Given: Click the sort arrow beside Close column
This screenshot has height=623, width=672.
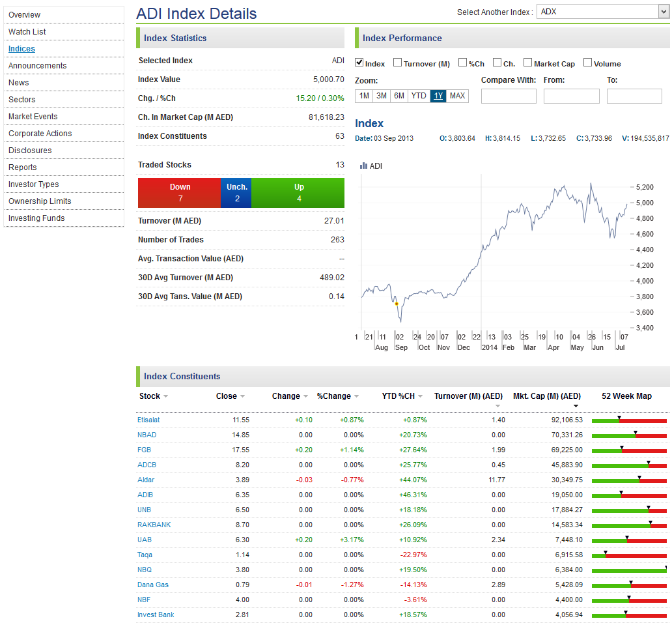Looking at the screenshot, I should [242, 396].
